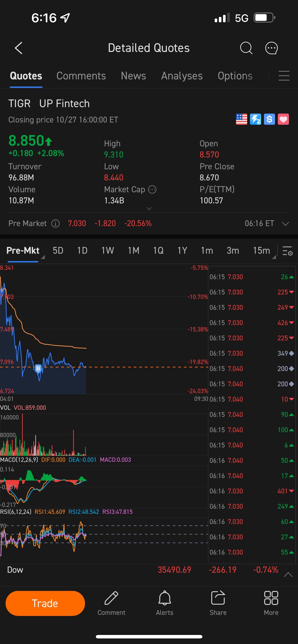Tap the home indicator bar
298x644 pixels.
[149, 637]
